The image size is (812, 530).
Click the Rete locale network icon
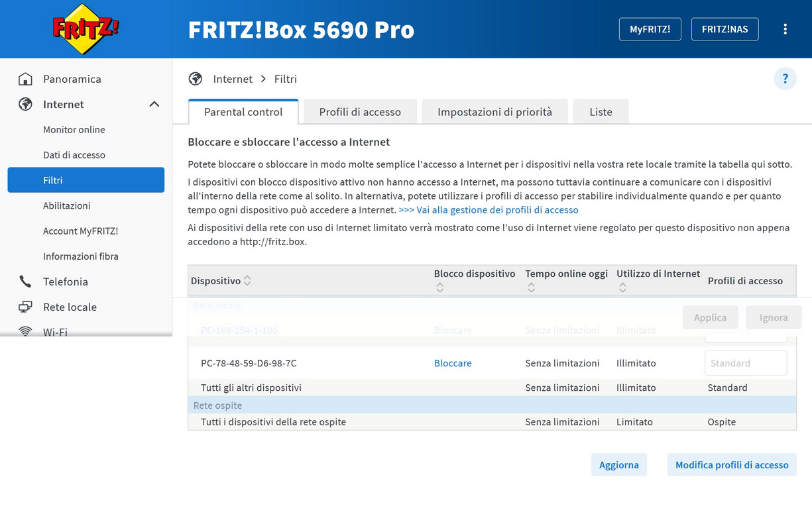tap(25, 307)
